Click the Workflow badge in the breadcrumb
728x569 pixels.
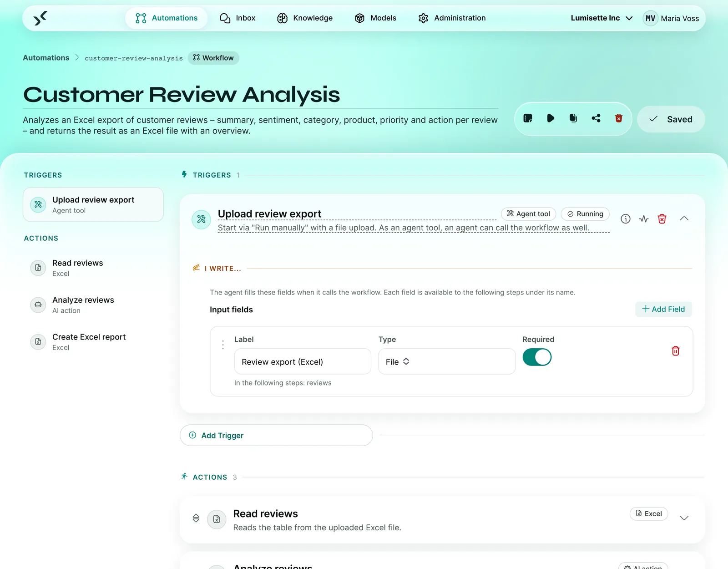pyautogui.click(x=213, y=58)
